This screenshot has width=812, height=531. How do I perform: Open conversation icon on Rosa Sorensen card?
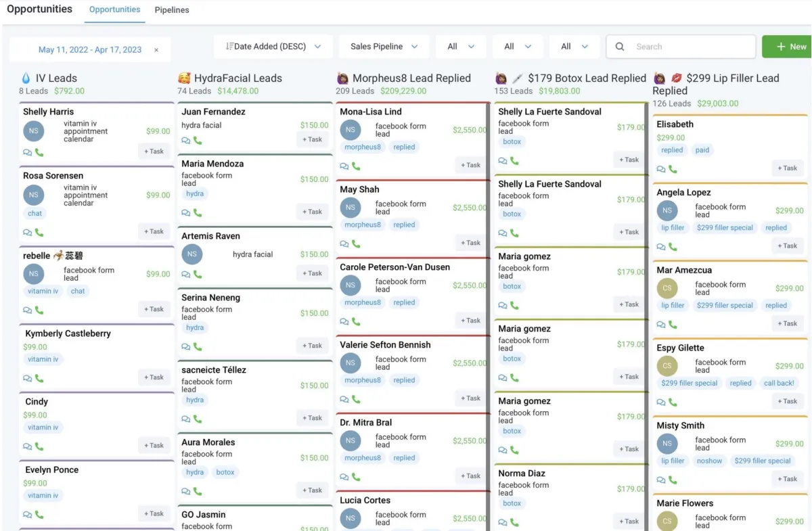28,233
